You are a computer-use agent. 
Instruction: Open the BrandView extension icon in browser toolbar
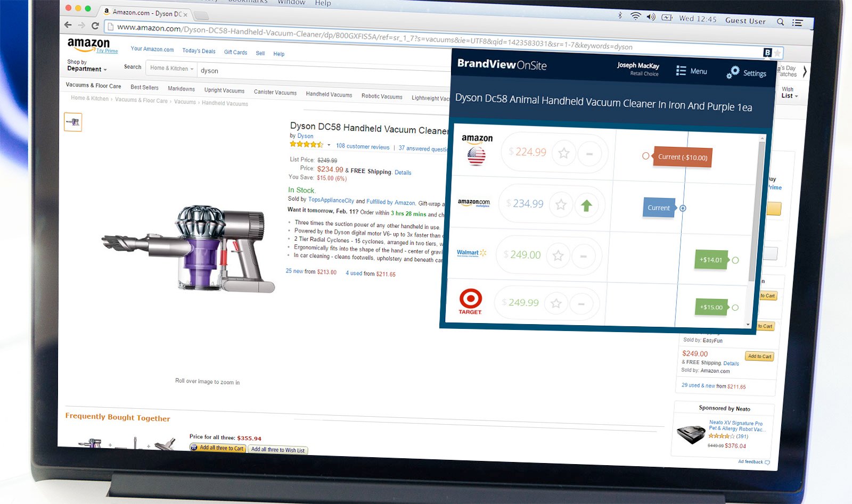coord(767,52)
